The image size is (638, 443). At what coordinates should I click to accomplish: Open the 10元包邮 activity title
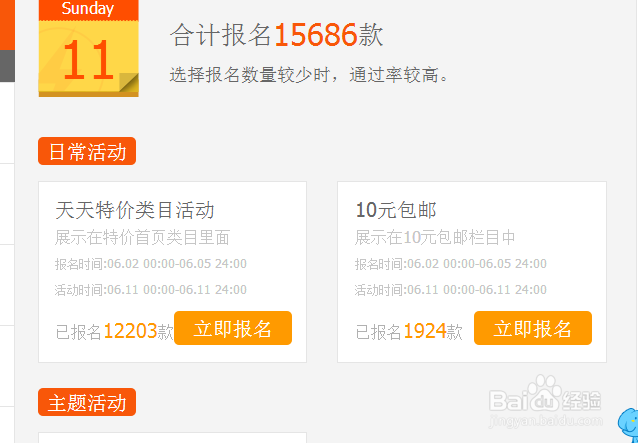396,211
